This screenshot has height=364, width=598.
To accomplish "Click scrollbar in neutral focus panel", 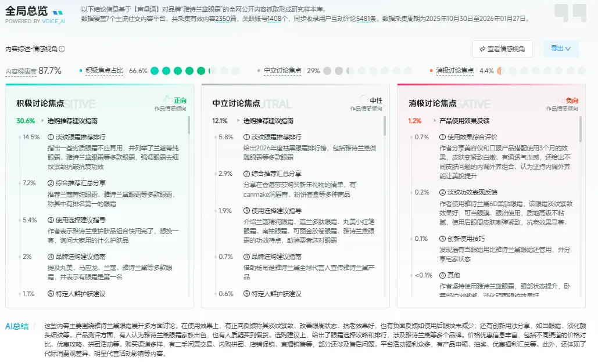I will (385, 126).
